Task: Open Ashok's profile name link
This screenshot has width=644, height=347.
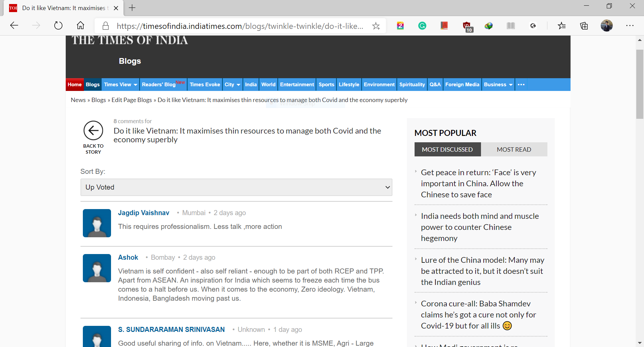Action: (128, 257)
